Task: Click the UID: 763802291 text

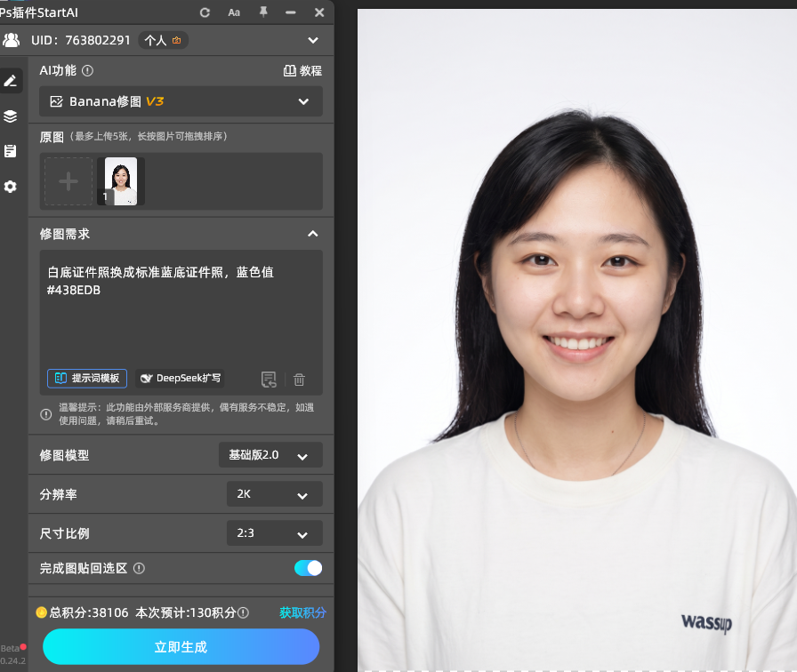Action: [81, 40]
